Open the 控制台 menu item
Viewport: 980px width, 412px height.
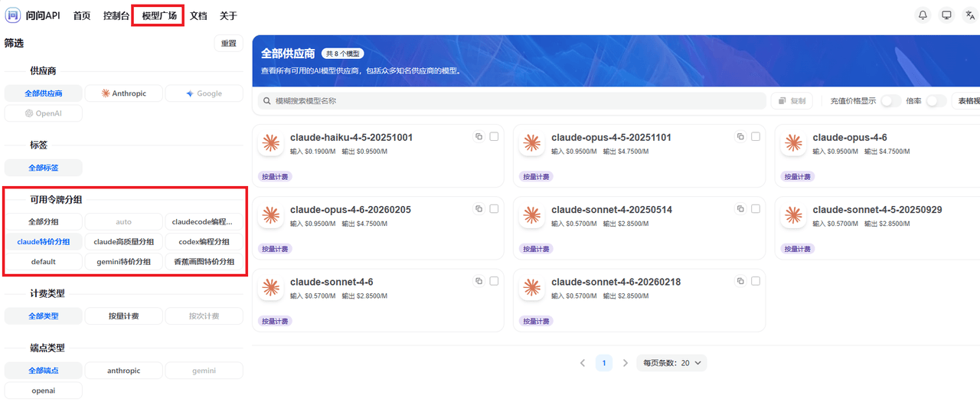(116, 15)
